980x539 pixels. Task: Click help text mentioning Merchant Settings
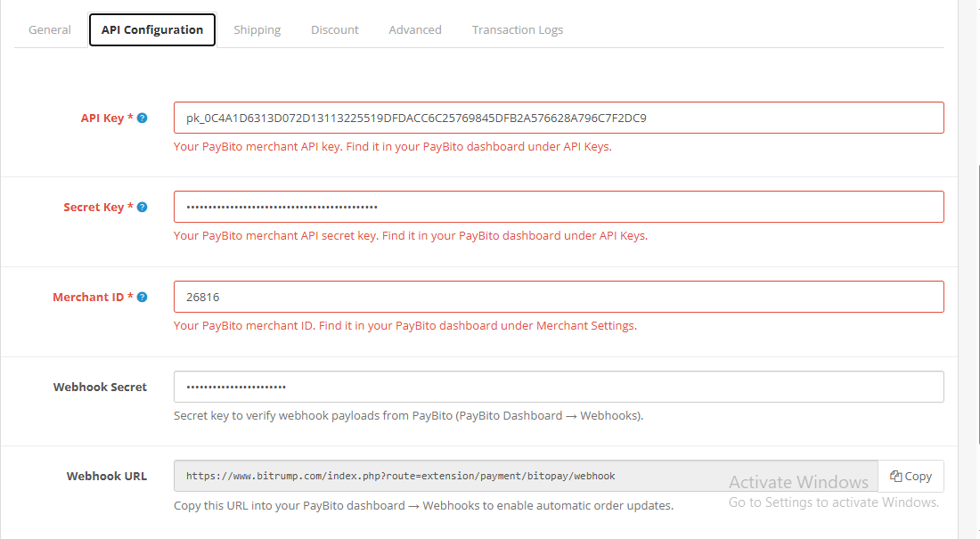405,326
